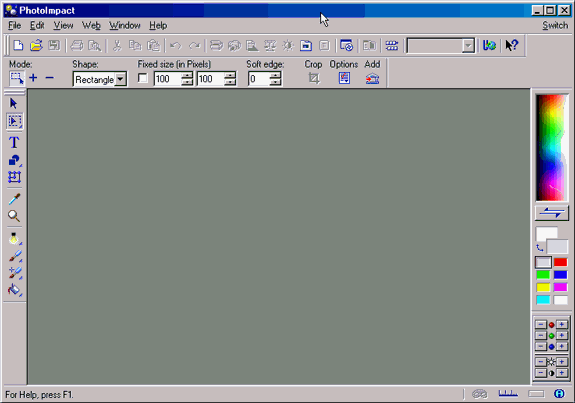Open the File menu

point(14,25)
